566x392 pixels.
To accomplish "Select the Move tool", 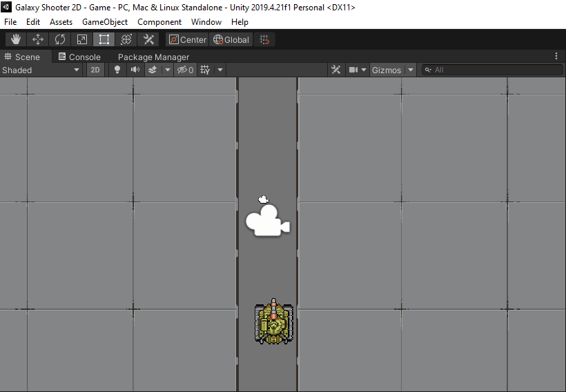I will (38, 39).
